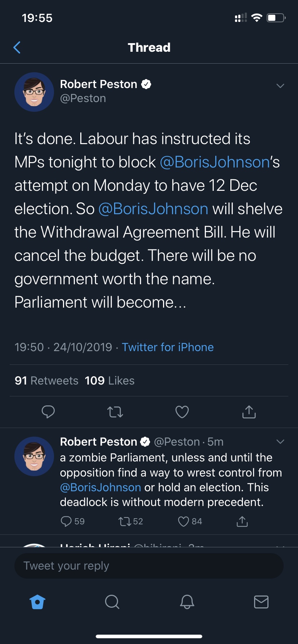The height and width of the screenshot is (644, 298).
Task: Open the Messages envelope tab
Action: pyautogui.click(x=261, y=602)
